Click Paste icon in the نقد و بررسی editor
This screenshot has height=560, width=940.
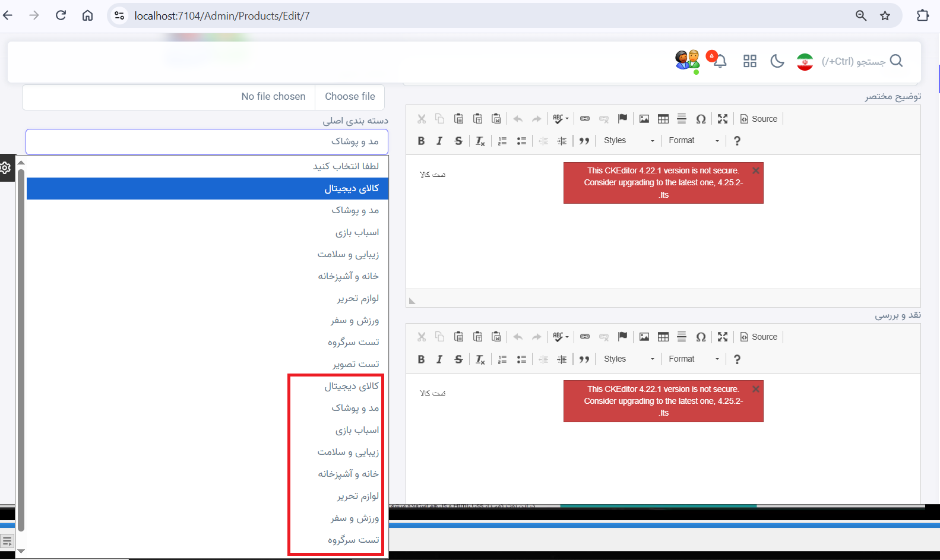pyautogui.click(x=458, y=337)
